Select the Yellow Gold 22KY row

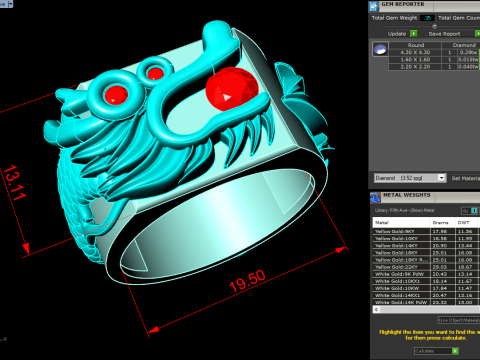tap(425, 267)
